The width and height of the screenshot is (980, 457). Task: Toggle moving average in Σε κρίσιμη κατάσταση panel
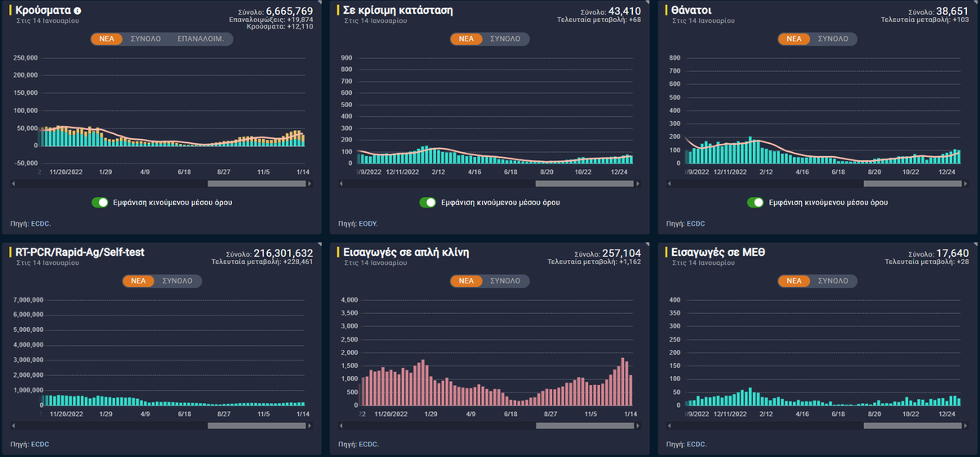[x=426, y=202]
